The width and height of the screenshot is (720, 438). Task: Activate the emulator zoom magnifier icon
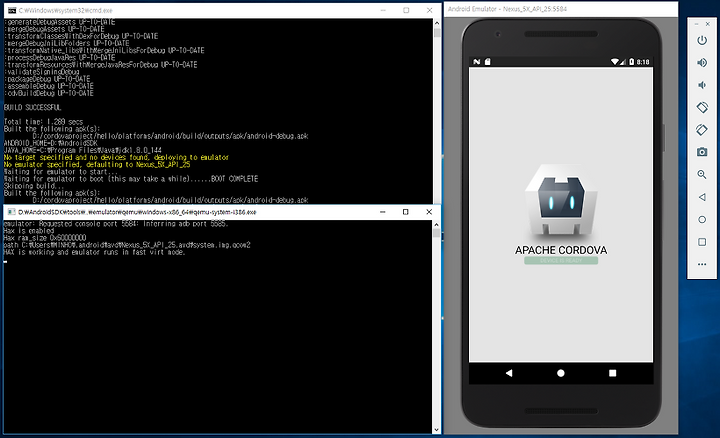(x=702, y=174)
